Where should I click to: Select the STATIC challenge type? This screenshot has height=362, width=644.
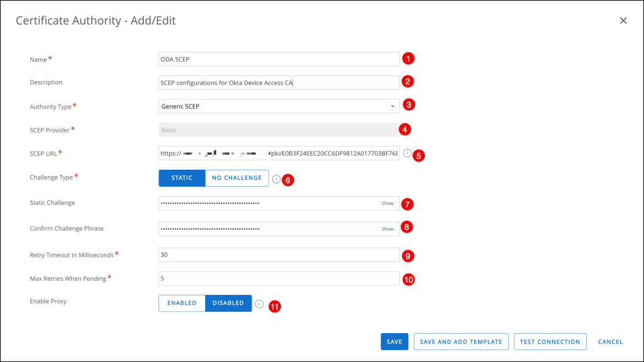click(182, 178)
